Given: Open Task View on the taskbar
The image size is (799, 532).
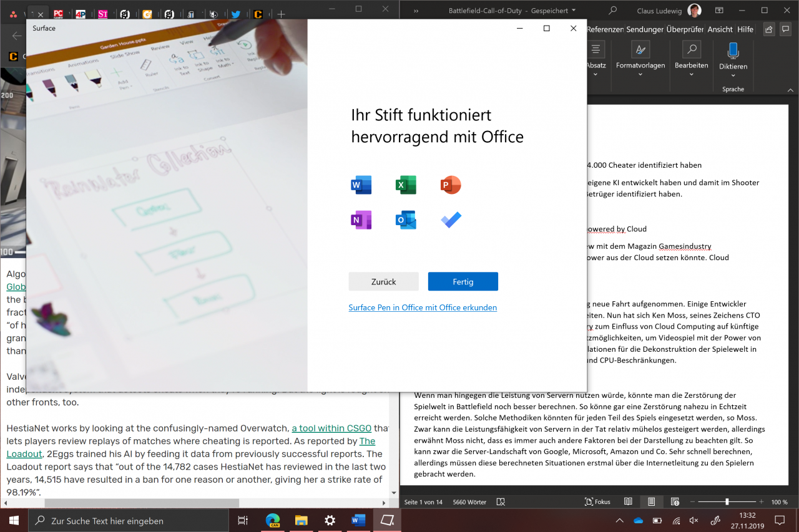Looking at the screenshot, I should coord(243,520).
